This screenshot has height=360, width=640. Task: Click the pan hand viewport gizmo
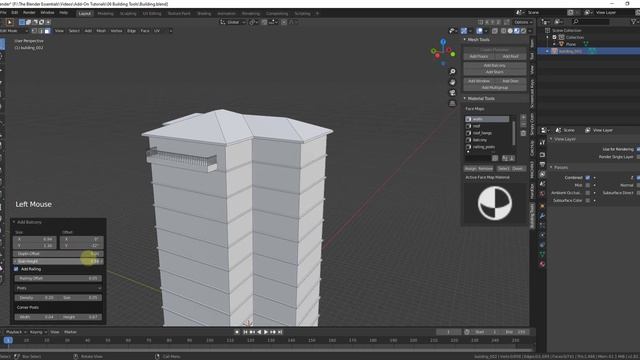[452, 82]
